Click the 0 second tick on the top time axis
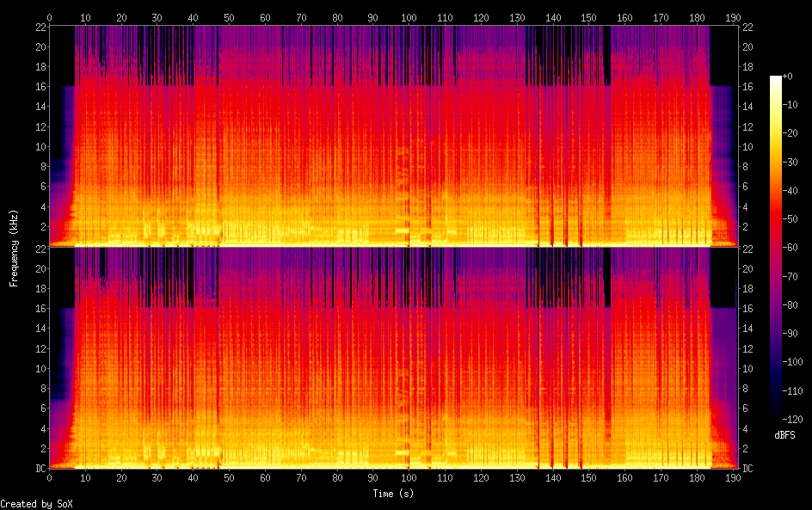This screenshot has height=510, width=812. tap(50, 17)
